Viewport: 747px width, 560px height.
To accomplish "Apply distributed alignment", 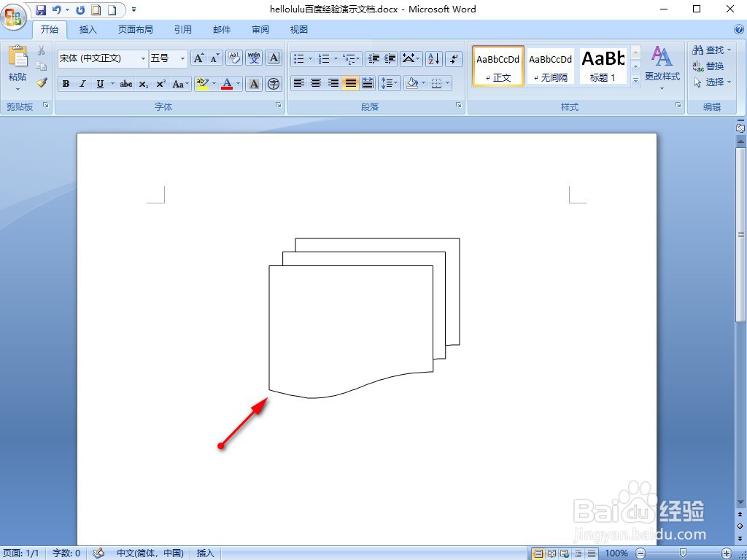I will pyautogui.click(x=368, y=83).
